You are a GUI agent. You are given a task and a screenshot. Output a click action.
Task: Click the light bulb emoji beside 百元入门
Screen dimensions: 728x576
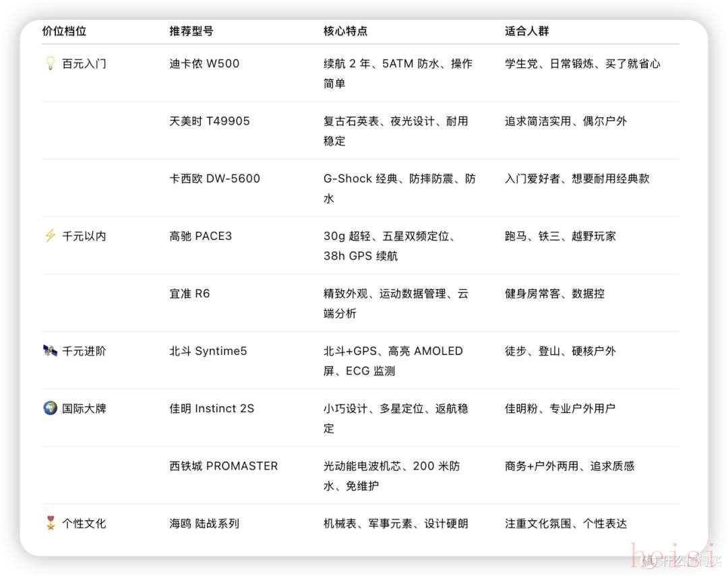[50, 63]
